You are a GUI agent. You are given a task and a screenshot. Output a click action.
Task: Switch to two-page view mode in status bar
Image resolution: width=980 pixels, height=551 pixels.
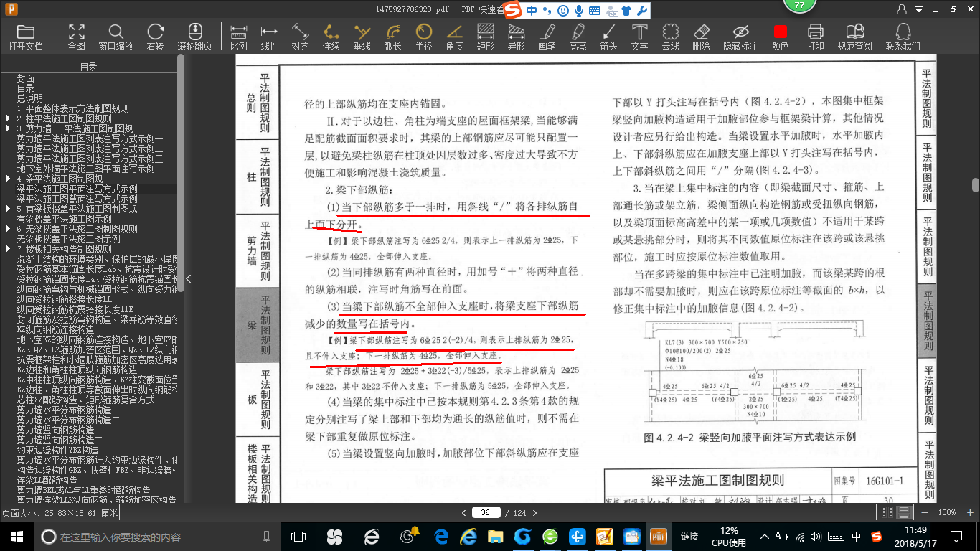click(x=889, y=512)
